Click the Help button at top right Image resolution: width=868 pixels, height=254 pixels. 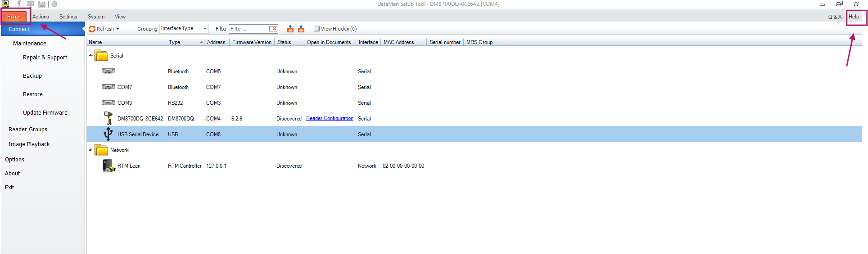point(854,17)
